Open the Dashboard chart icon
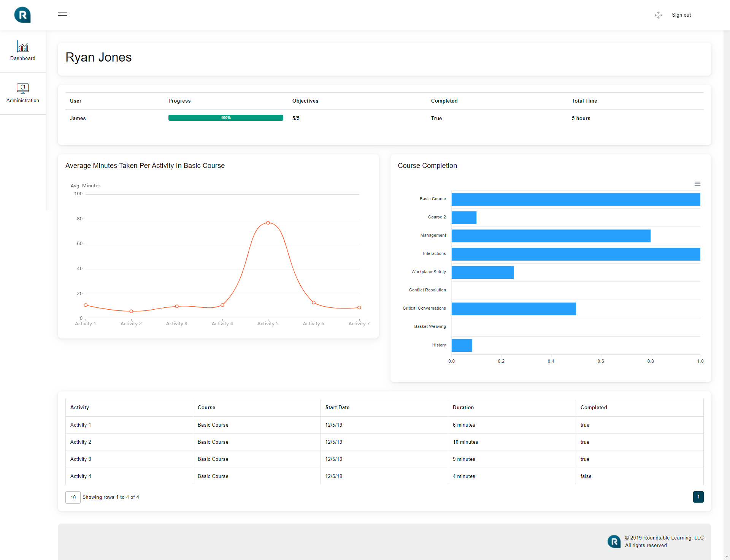The height and width of the screenshot is (560, 730). pyautogui.click(x=23, y=47)
